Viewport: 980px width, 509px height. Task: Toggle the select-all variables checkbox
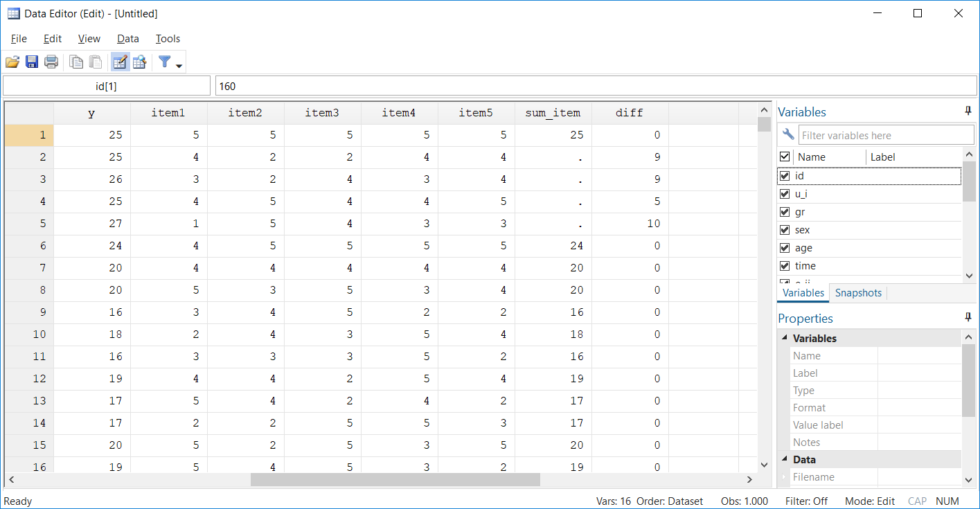pos(784,157)
